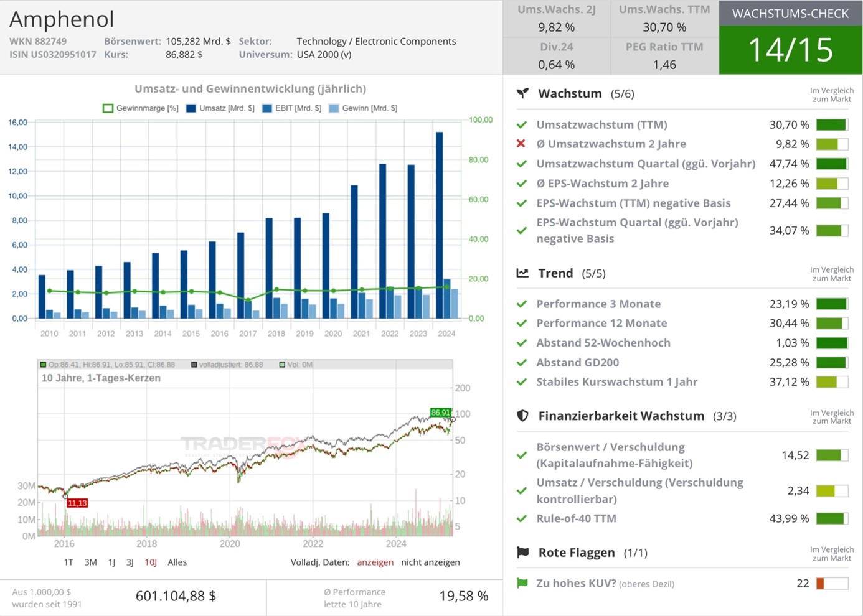Viewport: 863px width, 616px height.
Task: Click 'Technology / Electronic Components' sector text
Action: click(376, 41)
